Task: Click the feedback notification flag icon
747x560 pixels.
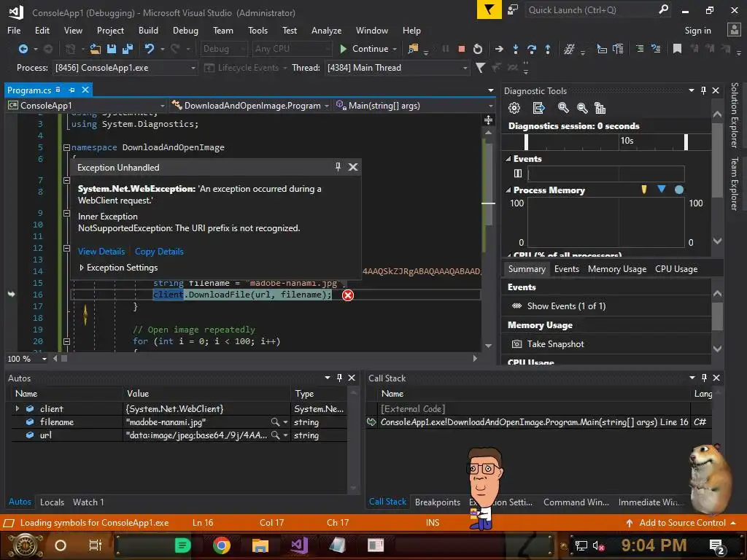Action: [x=489, y=9]
